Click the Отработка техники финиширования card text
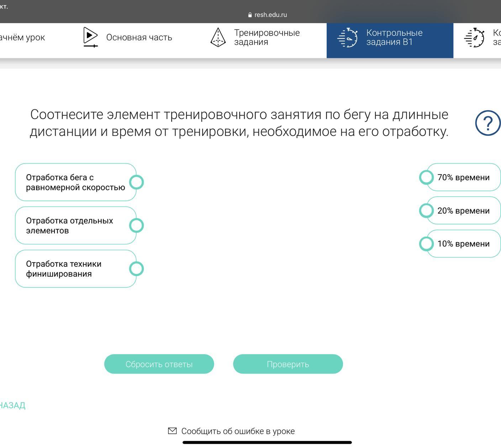 pyautogui.click(x=64, y=269)
